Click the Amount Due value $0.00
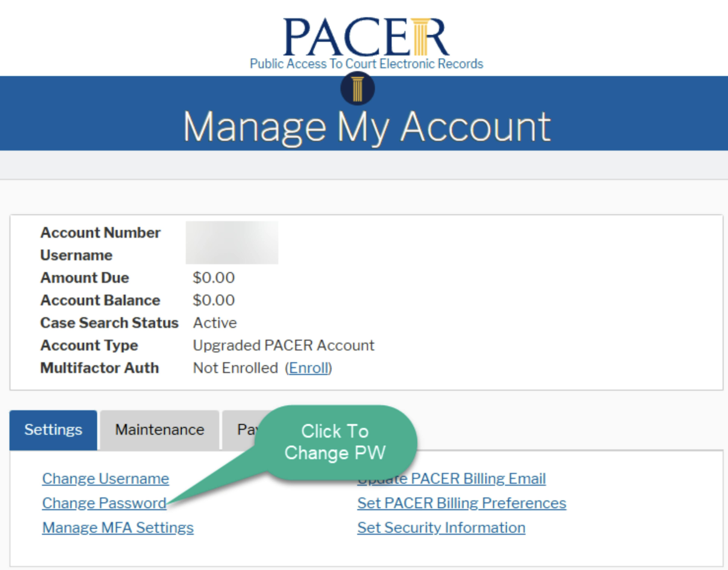 [x=214, y=278]
